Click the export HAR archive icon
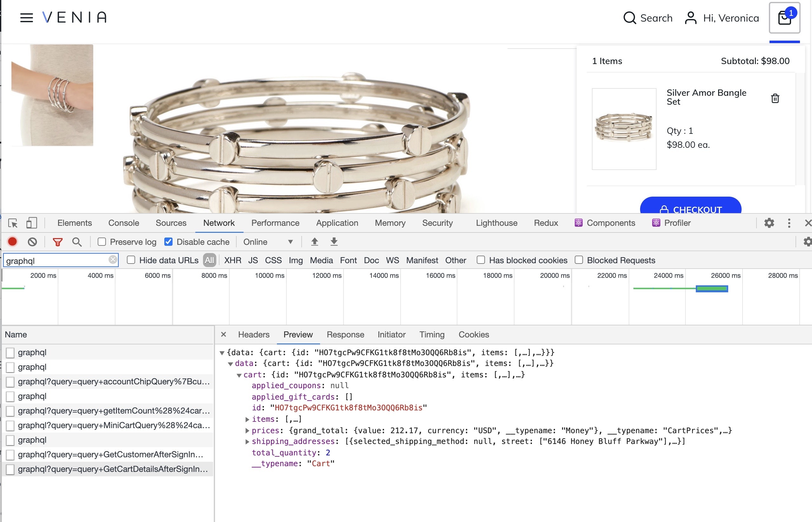The height and width of the screenshot is (522, 812). (x=333, y=241)
